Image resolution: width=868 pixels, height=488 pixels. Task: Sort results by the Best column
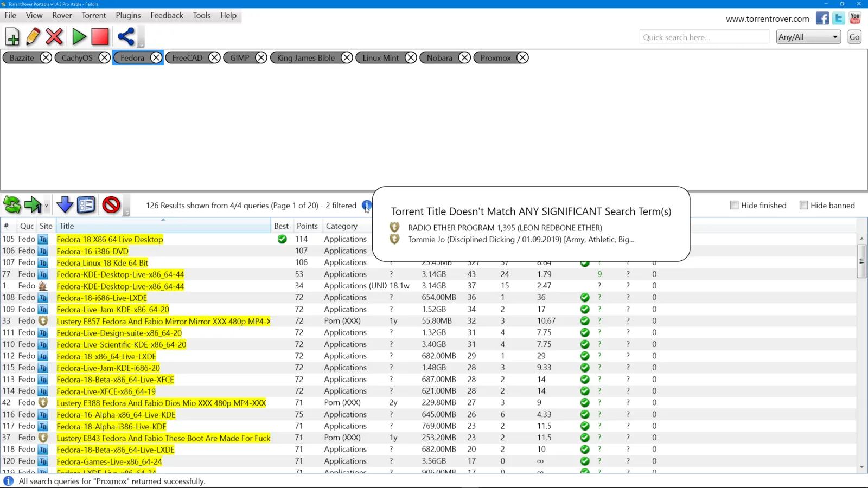click(282, 226)
